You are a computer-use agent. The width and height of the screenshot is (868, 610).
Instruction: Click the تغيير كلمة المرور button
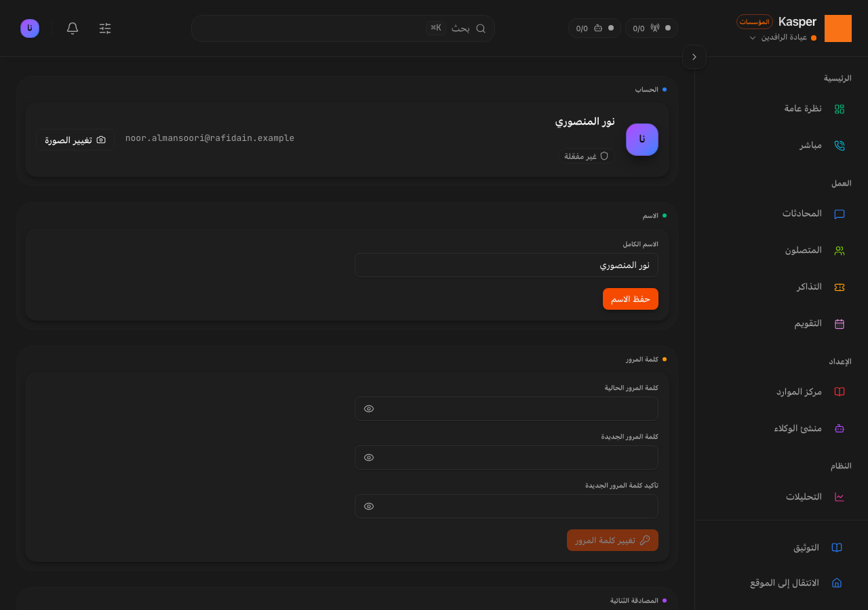pos(612,540)
